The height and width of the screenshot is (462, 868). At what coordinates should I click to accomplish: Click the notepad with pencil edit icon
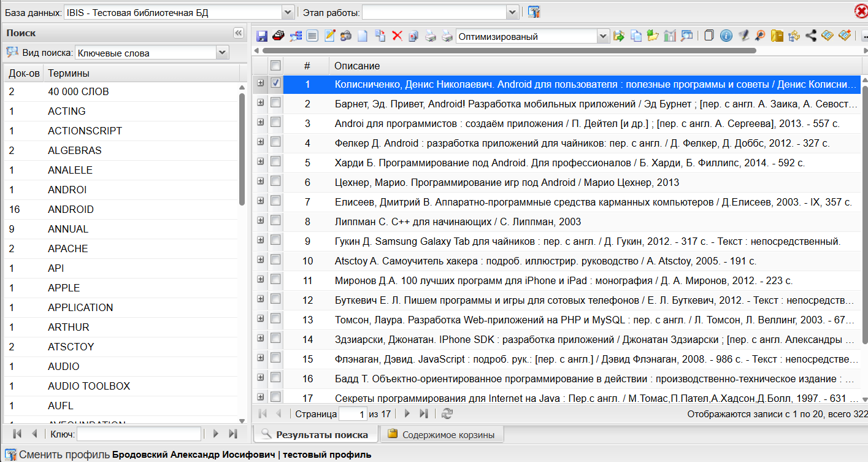pos(329,36)
